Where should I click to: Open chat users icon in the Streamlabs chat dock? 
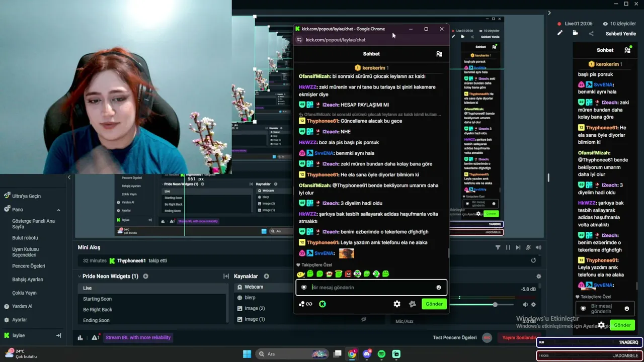point(627,50)
